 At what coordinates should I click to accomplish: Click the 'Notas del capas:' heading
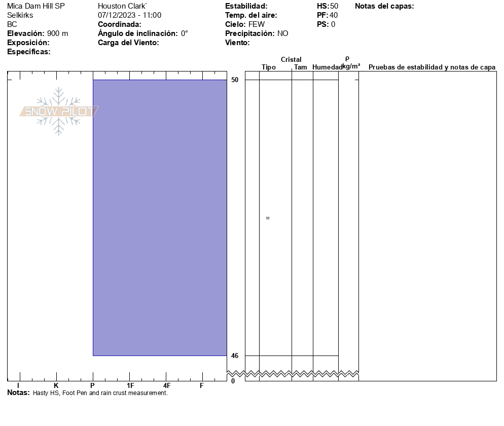[x=384, y=6]
